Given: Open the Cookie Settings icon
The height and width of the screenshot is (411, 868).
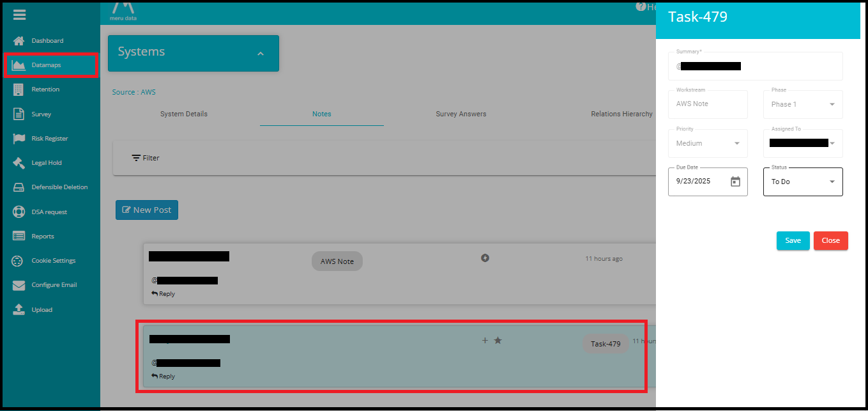Looking at the screenshot, I should click(x=19, y=261).
